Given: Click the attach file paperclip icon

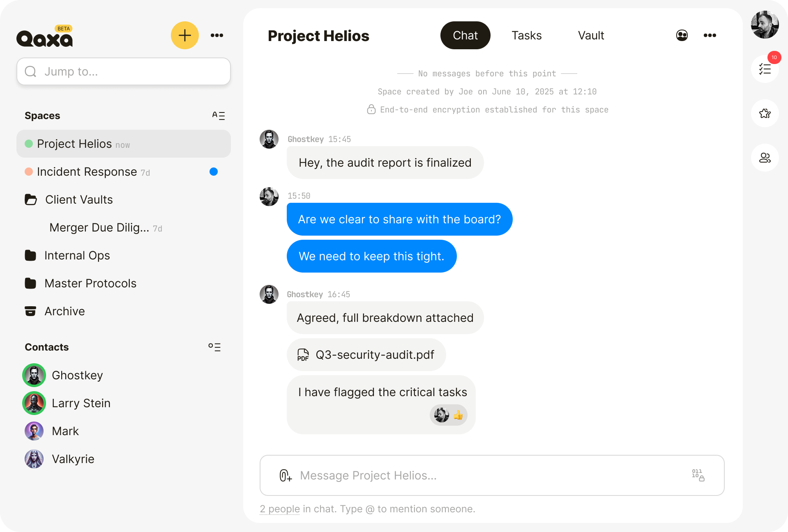Looking at the screenshot, I should point(286,475).
